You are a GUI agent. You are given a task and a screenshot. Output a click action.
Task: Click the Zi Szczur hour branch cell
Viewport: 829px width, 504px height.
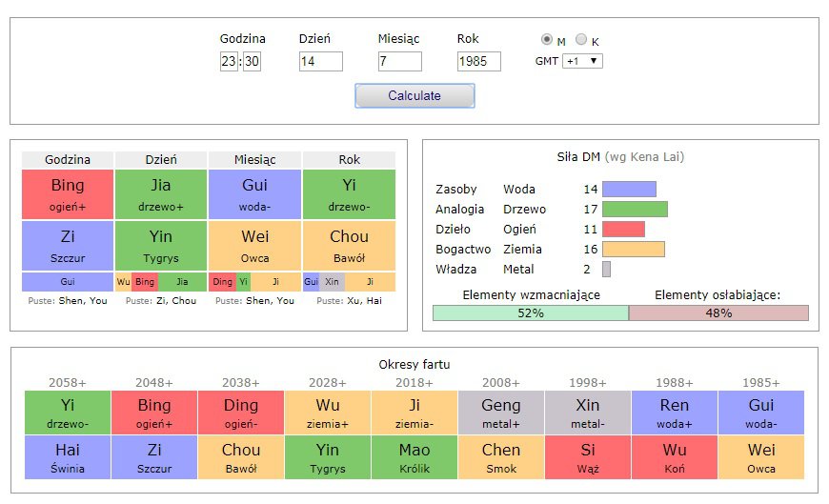[68, 246]
